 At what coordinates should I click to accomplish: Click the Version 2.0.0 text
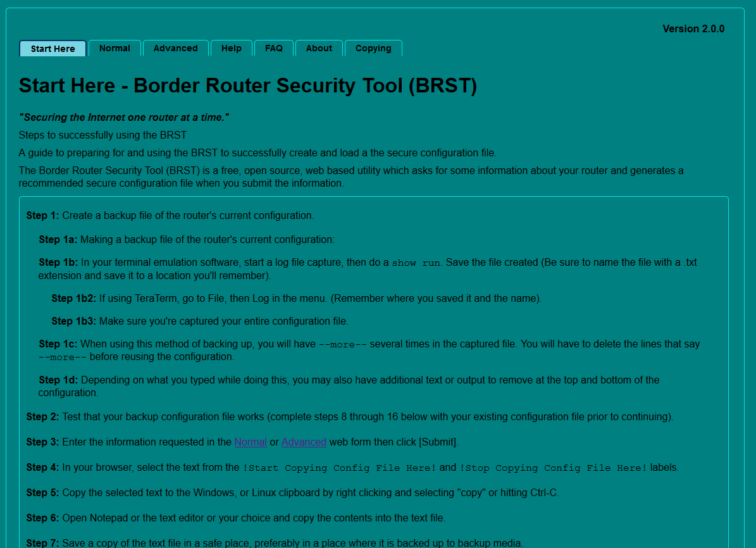pyautogui.click(x=693, y=29)
